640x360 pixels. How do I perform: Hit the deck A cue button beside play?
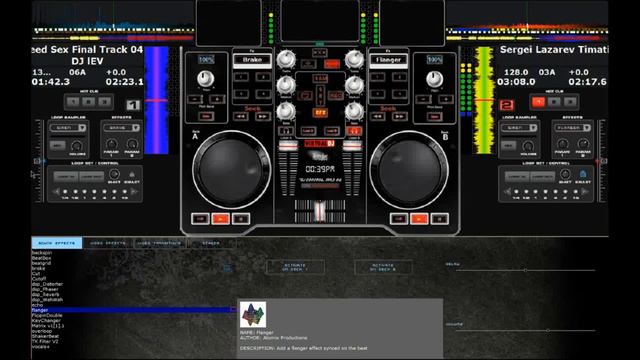[x=200, y=219]
